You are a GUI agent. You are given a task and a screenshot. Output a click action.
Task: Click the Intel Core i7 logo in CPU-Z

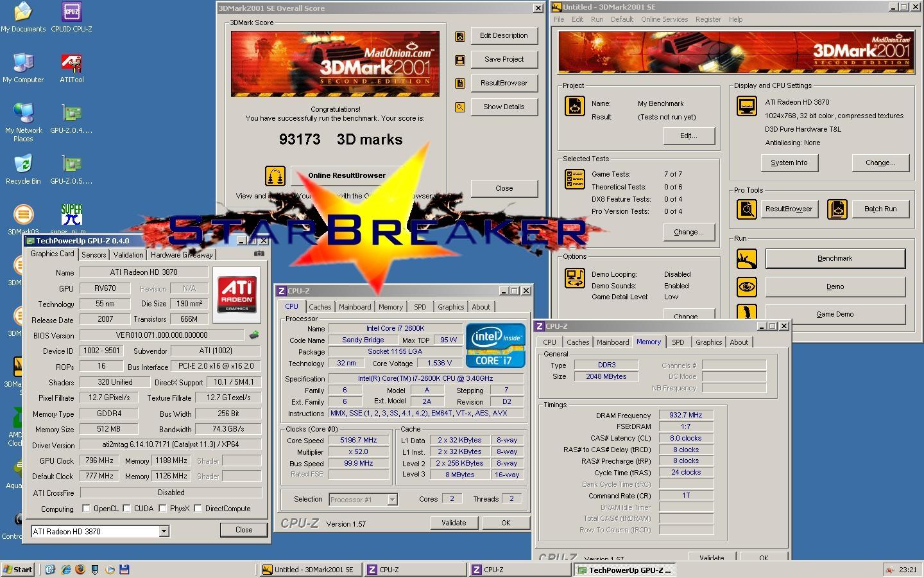(495, 345)
